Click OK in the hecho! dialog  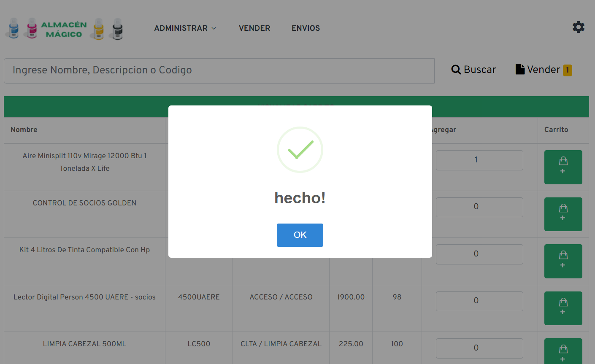tap(300, 235)
